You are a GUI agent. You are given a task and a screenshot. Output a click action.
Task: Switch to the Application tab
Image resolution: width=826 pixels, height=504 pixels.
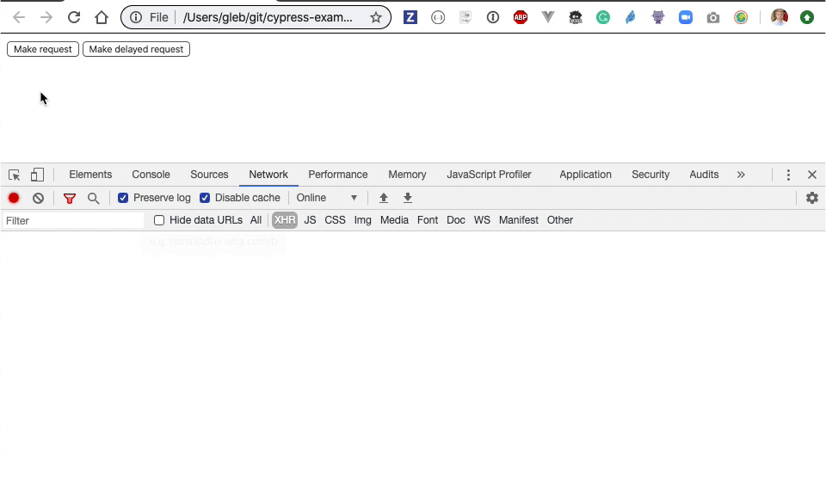[585, 175]
